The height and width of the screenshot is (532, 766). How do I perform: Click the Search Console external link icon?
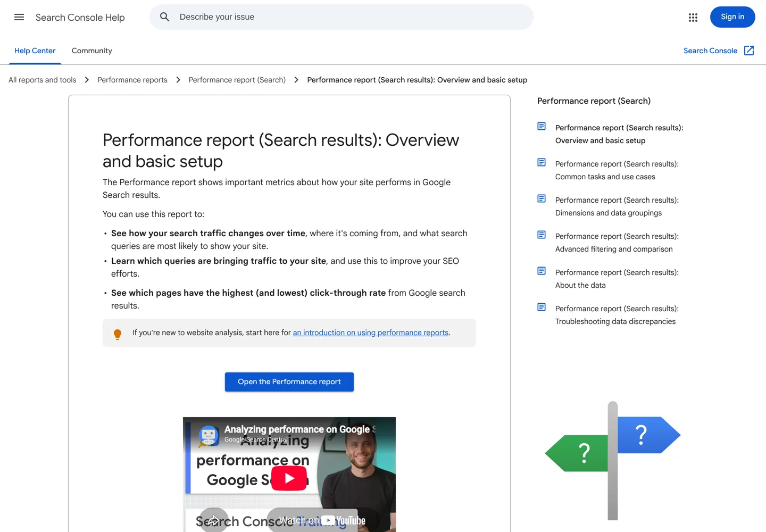coord(749,51)
